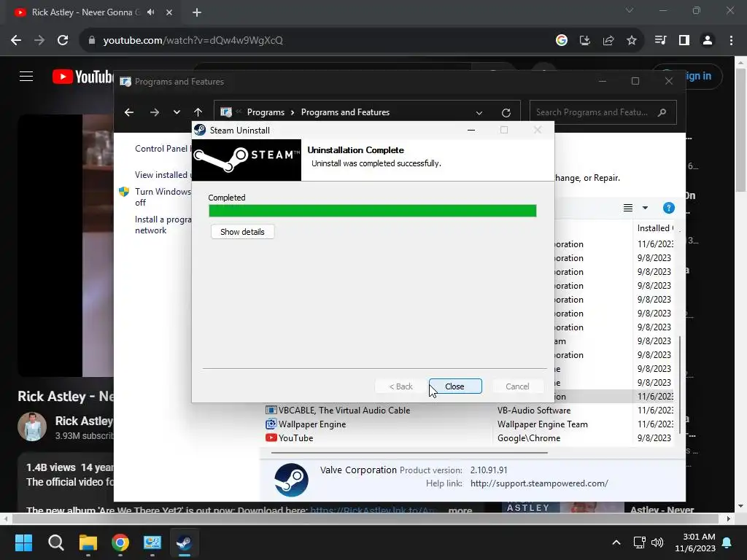This screenshot has width=747, height=560.
Task: Click the Chrome address bar URL
Action: coord(193,41)
